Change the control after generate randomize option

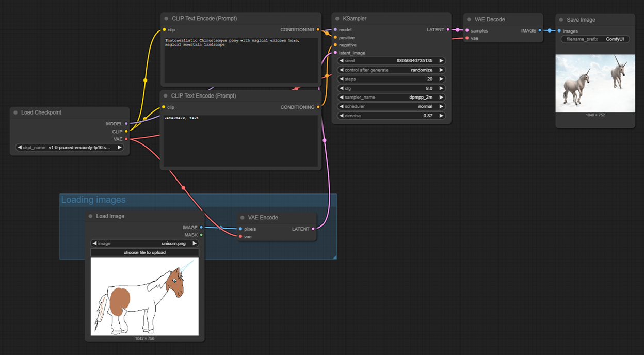(x=392, y=70)
